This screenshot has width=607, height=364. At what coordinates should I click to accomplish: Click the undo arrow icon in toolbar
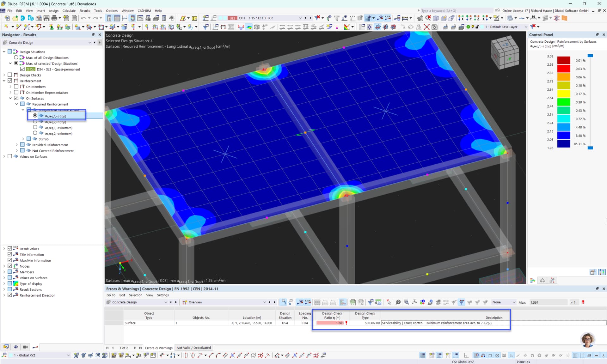coord(83,18)
